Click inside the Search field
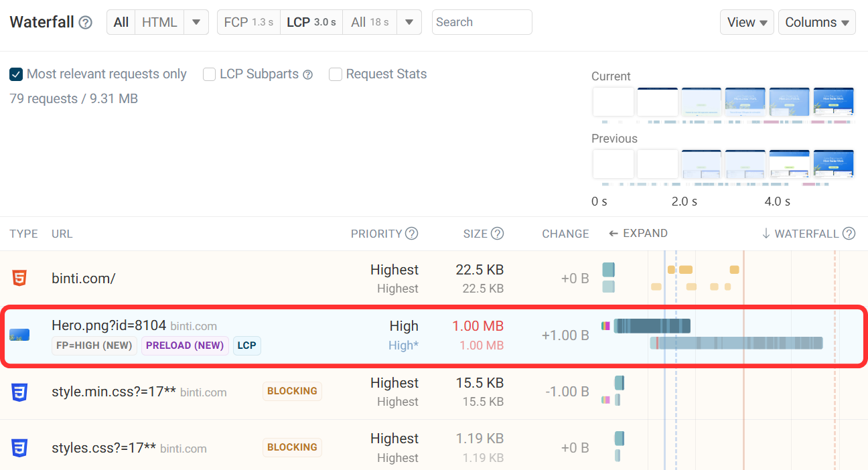The image size is (868, 470). (x=482, y=22)
